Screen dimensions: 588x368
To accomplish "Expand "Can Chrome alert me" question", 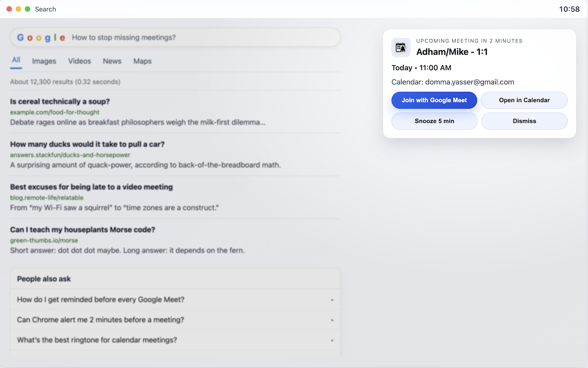I will click(175, 320).
